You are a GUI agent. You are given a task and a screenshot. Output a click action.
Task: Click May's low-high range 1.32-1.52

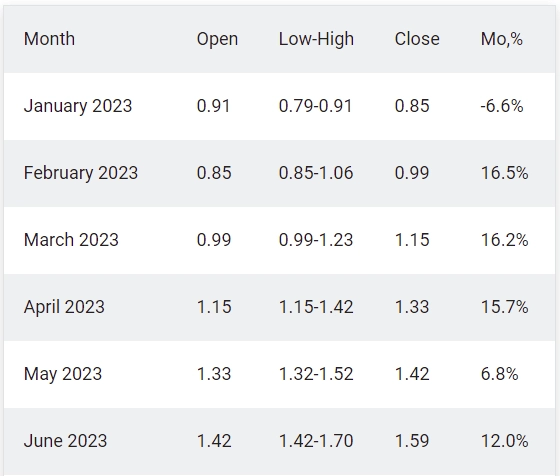click(x=316, y=374)
